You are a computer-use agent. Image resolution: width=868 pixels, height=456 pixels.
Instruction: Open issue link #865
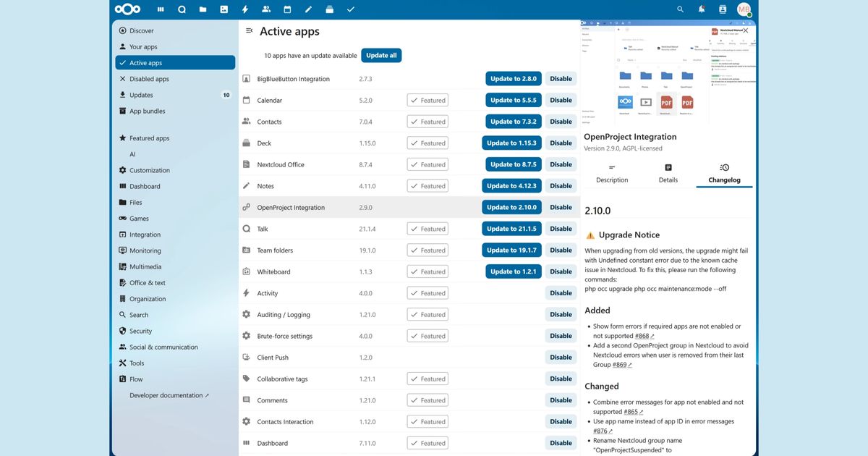633,412
